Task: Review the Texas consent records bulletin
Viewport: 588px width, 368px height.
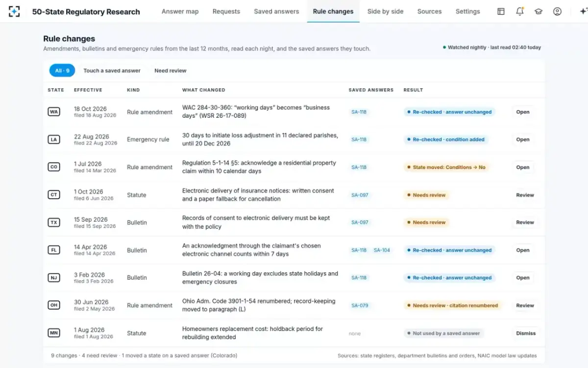Action: click(x=525, y=222)
